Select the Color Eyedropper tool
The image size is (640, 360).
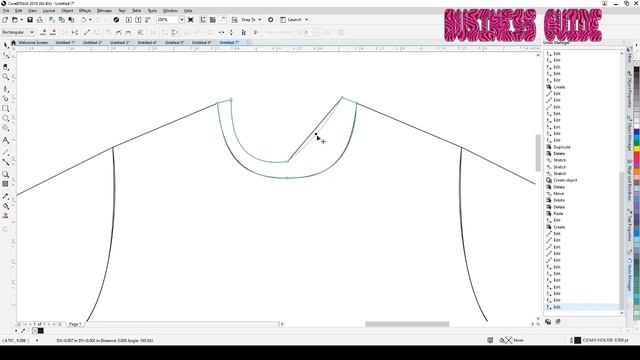[x=6, y=196]
